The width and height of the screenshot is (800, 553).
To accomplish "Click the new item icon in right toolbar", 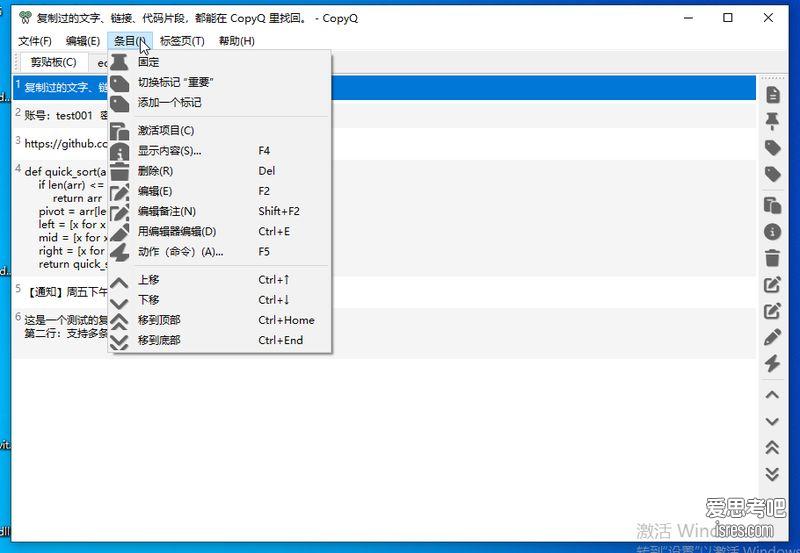I will [772, 94].
